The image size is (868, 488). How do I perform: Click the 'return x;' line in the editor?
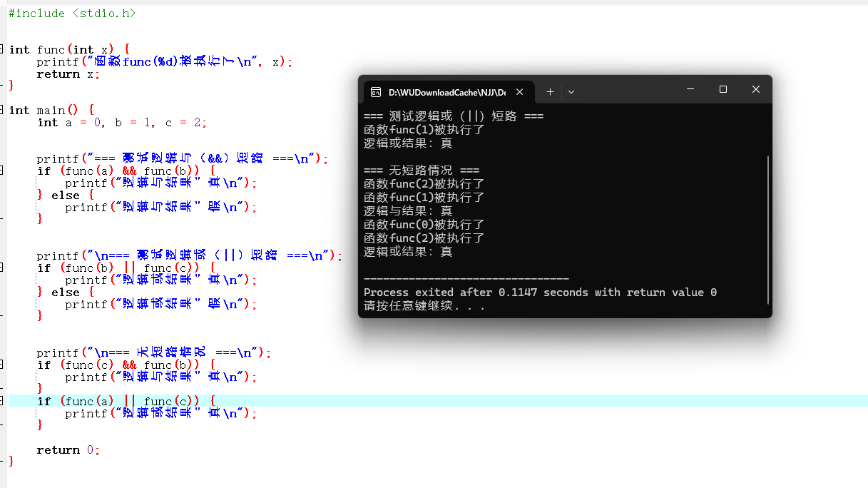(x=68, y=74)
